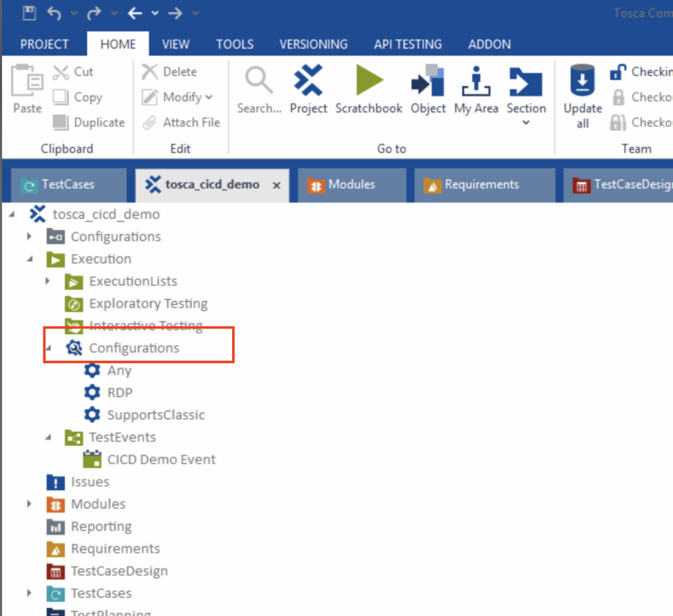
Task: Open the Redo history dropdown arrow
Action: [114, 13]
